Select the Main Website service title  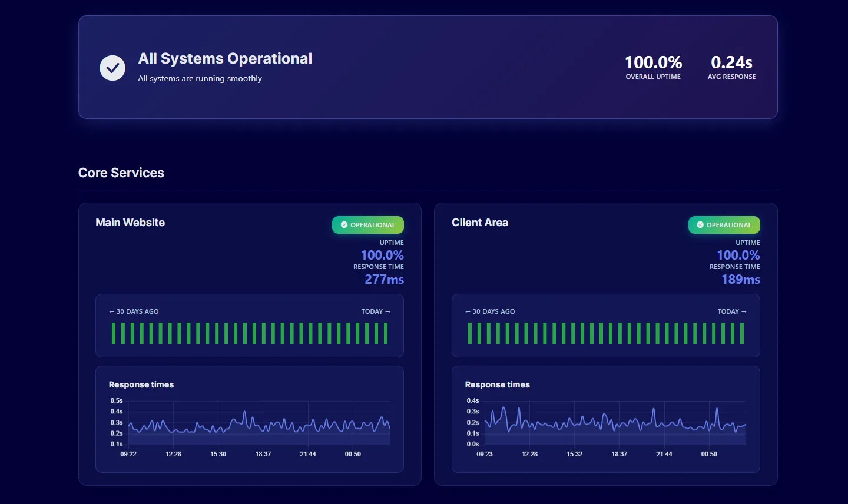point(130,223)
